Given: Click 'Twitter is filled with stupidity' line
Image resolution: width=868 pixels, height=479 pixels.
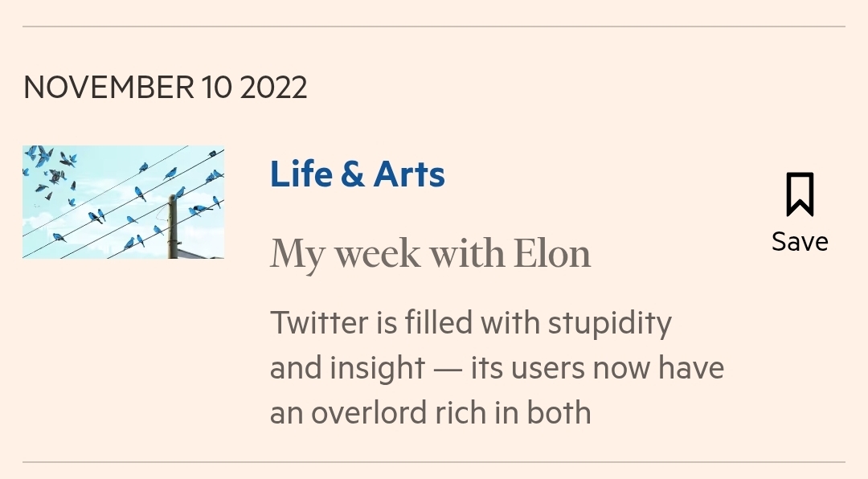Looking at the screenshot, I should 470,323.
